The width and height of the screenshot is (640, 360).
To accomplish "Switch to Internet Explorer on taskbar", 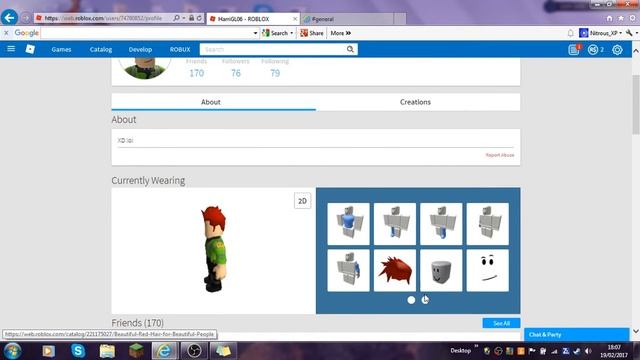I will [165, 351].
